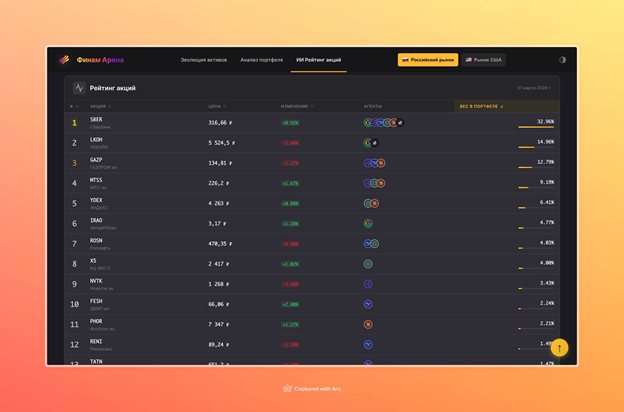Click the LKOH portfolio weight bar
Viewport: 624px width, 412px height.
click(x=536, y=147)
